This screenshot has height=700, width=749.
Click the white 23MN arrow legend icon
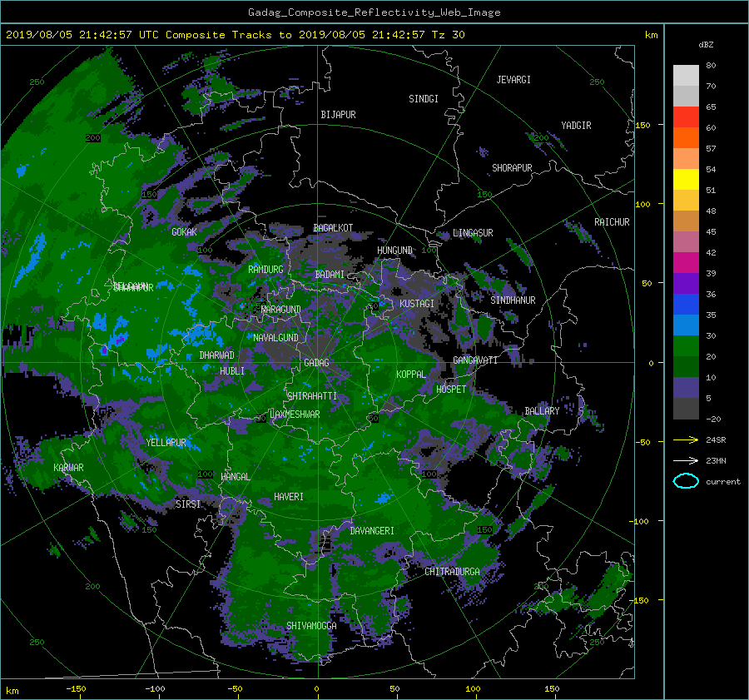click(686, 461)
